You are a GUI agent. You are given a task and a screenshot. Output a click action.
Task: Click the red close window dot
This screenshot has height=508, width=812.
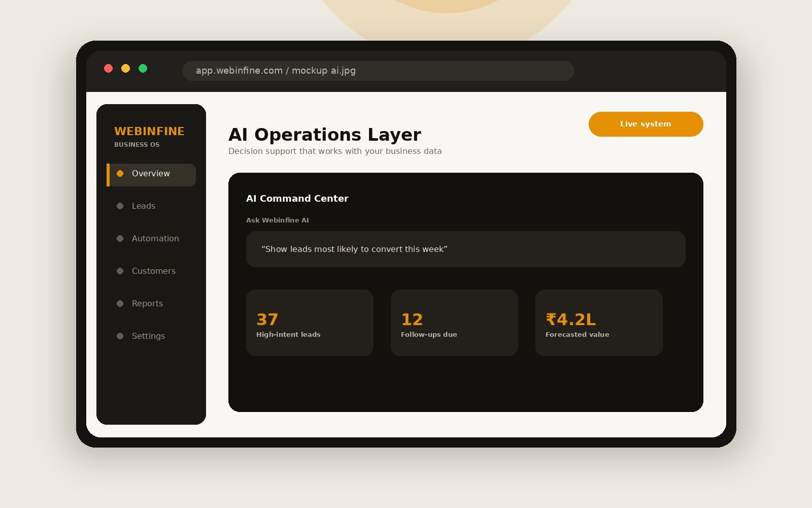click(x=108, y=69)
